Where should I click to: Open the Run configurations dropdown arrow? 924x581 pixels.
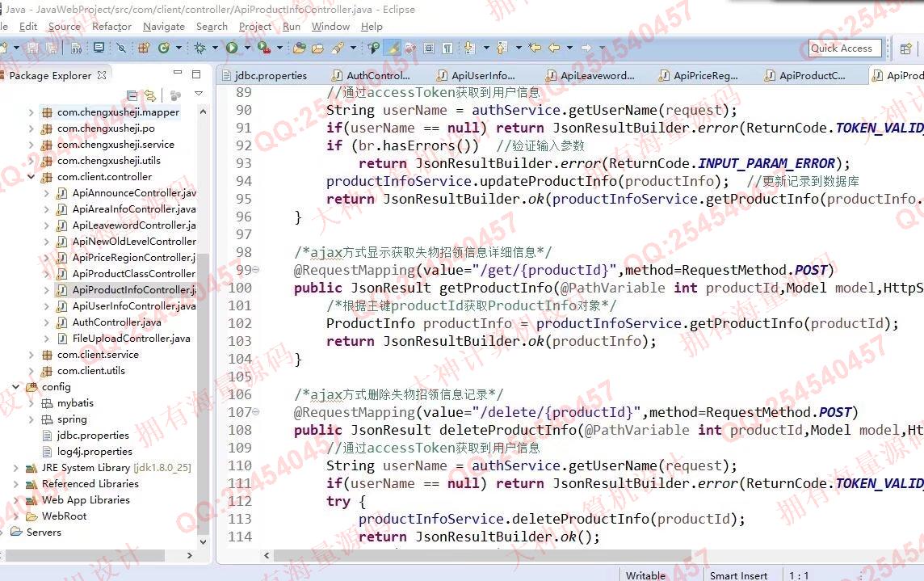coord(247,48)
